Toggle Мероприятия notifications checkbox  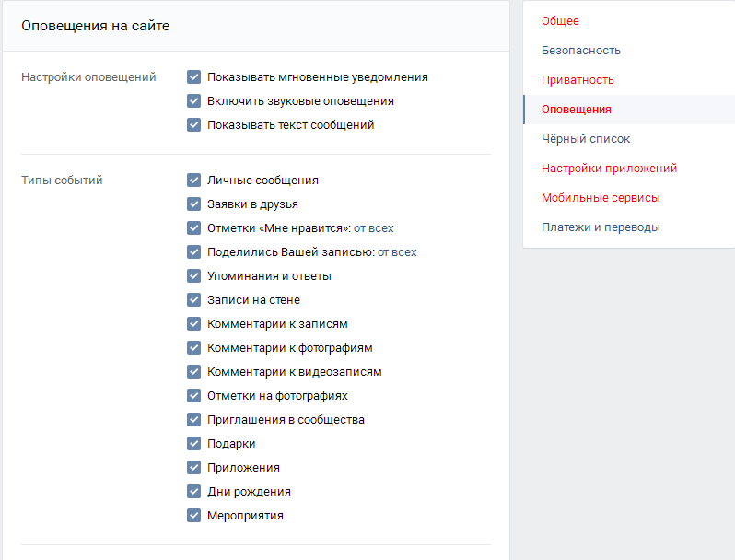pyautogui.click(x=193, y=515)
